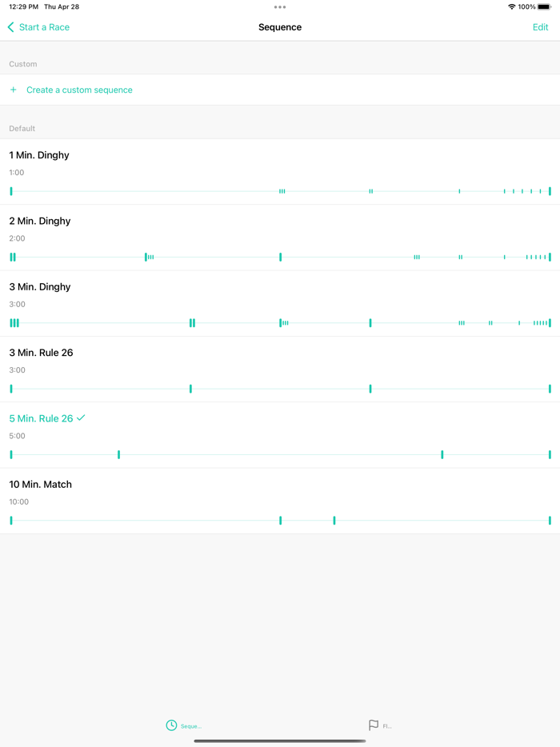Tap the checkmark beside 5 Min. Rule 26
The height and width of the screenshot is (747, 560).
(81, 417)
